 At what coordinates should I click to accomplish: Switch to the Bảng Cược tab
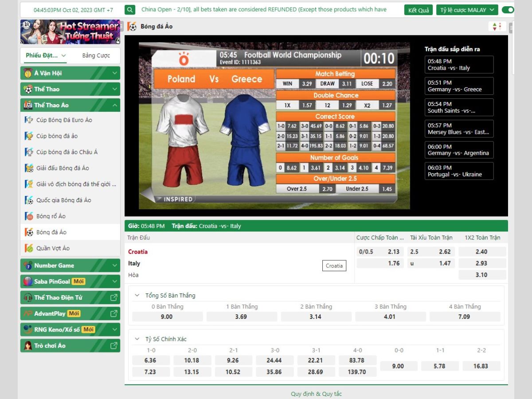96,55
